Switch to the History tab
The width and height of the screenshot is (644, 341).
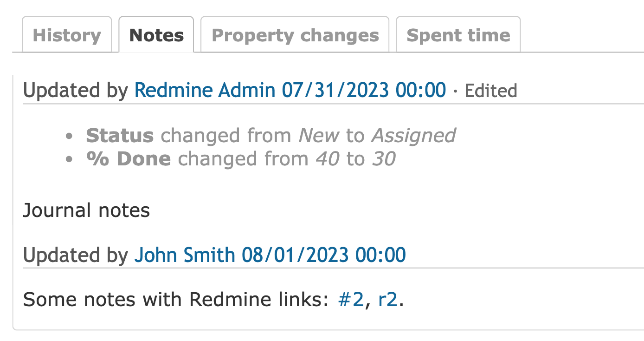67,35
